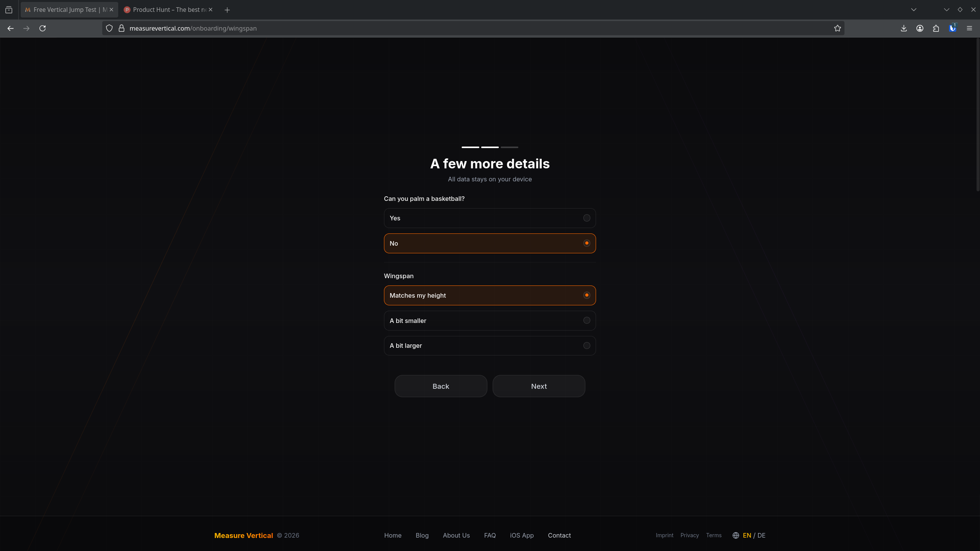Click the globe icon next to language selector
Screen dimensions: 980x551
click(735, 535)
